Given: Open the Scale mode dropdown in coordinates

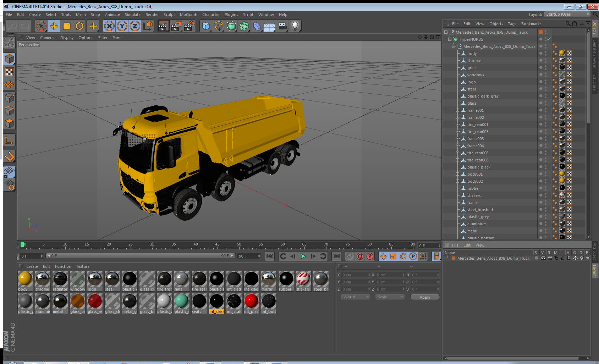Looking at the screenshot, I should point(390,297).
